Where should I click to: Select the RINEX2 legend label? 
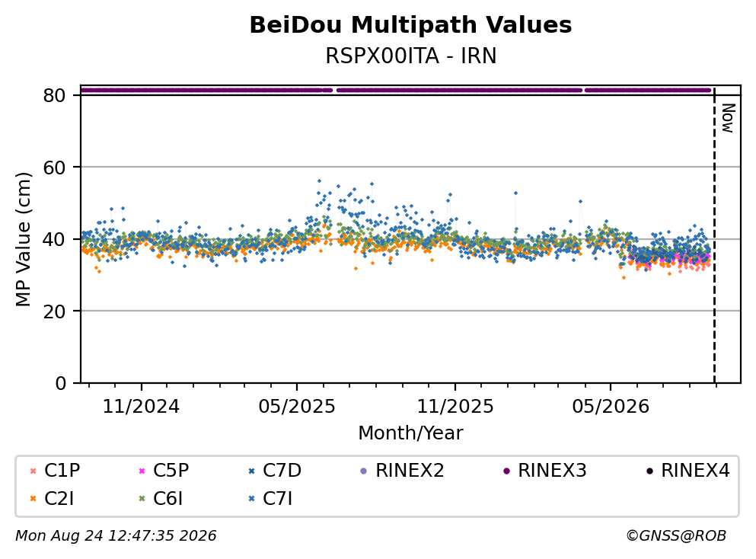(x=410, y=470)
